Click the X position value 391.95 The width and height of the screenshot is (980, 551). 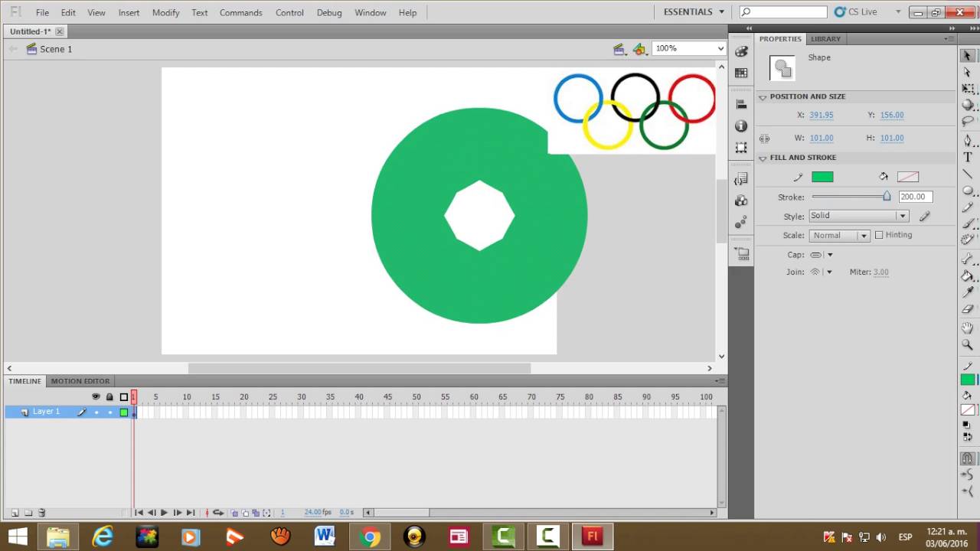[x=822, y=115]
